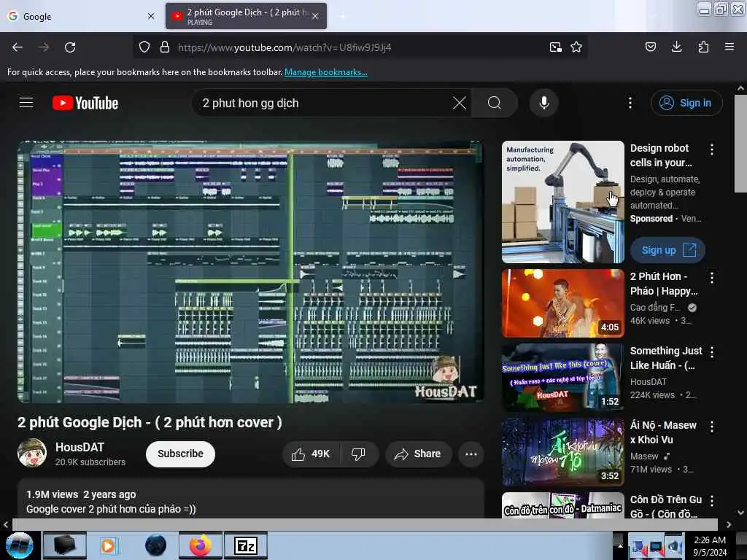This screenshot has width=747, height=560.
Task: Open picture-in-picture icon in address bar
Action: tap(555, 47)
